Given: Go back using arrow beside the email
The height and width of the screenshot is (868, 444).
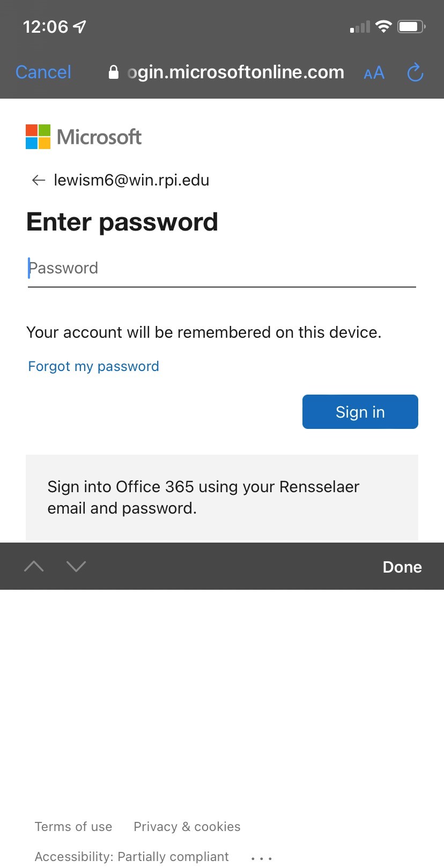Looking at the screenshot, I should (x=38, y=180).
